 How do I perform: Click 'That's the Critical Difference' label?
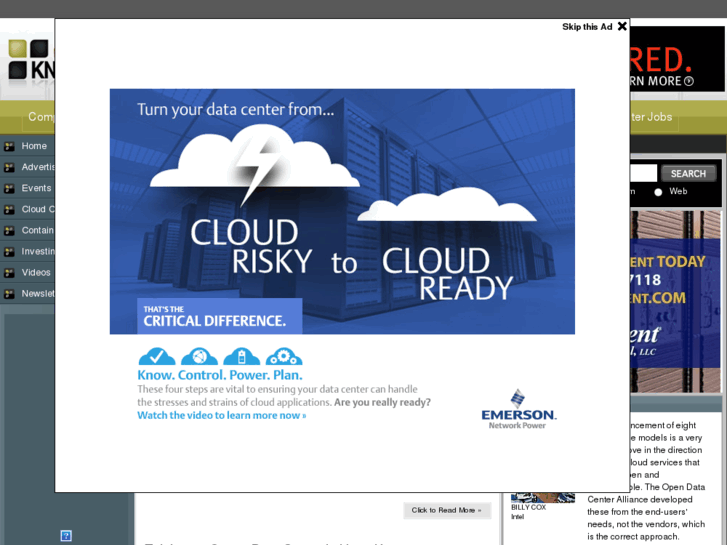coord(220,316)
